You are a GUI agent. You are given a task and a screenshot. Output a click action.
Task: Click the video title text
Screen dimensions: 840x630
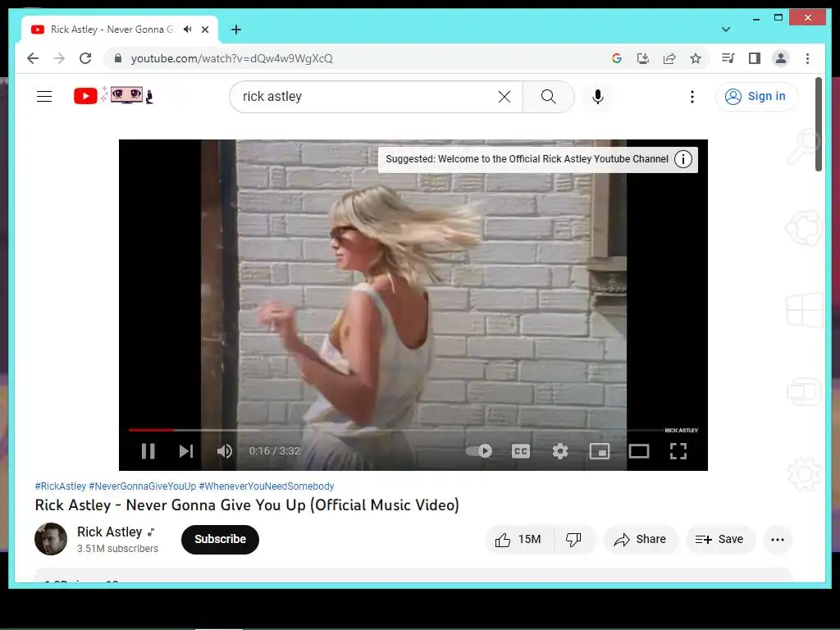247,505
